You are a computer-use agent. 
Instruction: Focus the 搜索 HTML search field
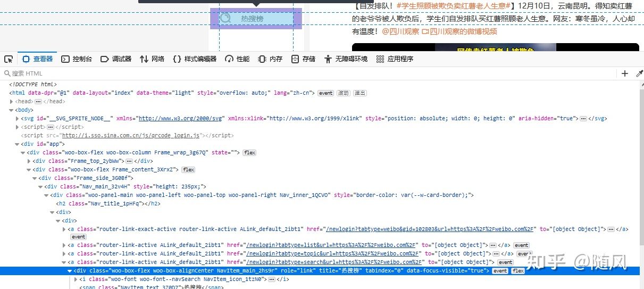pyautogui.click(x=308, y=73)
